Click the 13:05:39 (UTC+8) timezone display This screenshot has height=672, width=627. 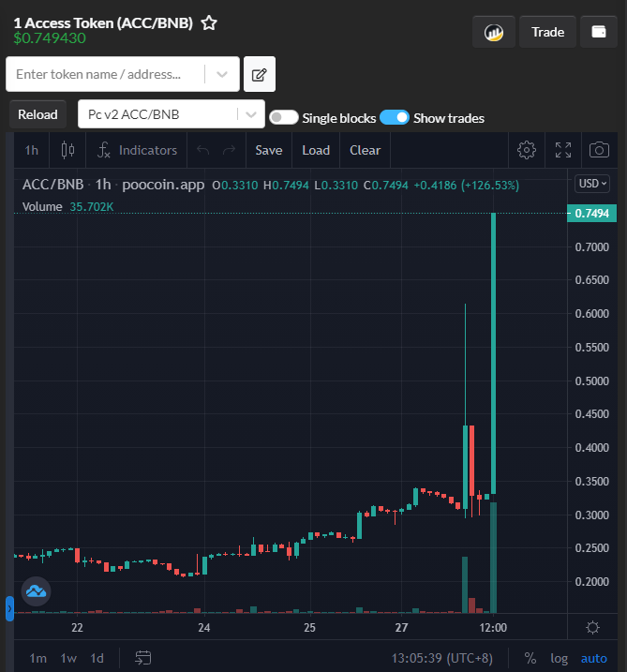tap(441, 658)
